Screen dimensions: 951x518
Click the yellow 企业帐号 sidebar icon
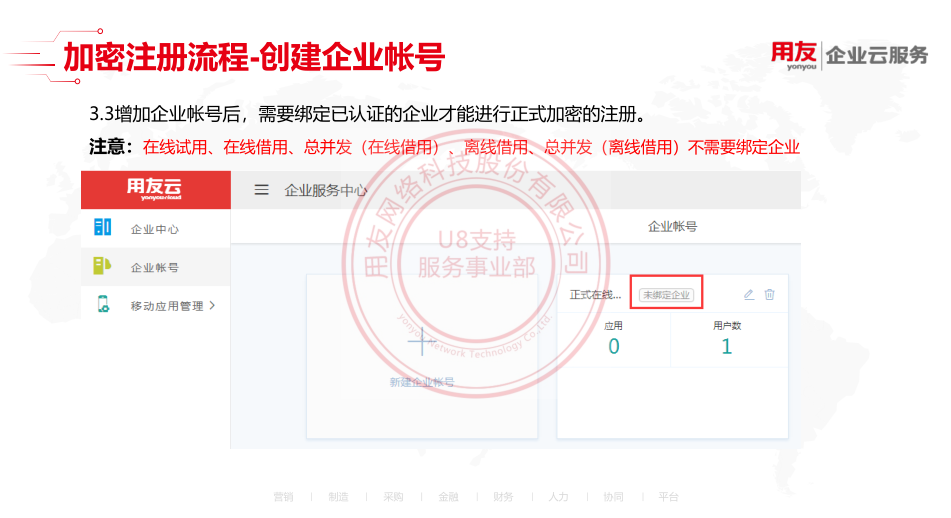[x=102, y=266]
